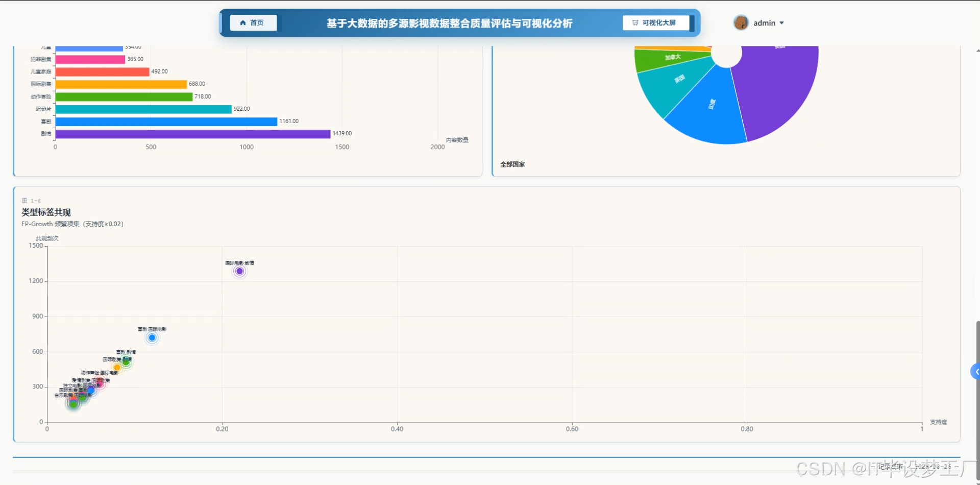Viewport: 980px width, 485px height.
Task: Click the 1161.00 value label
Action: coord(289,122)
